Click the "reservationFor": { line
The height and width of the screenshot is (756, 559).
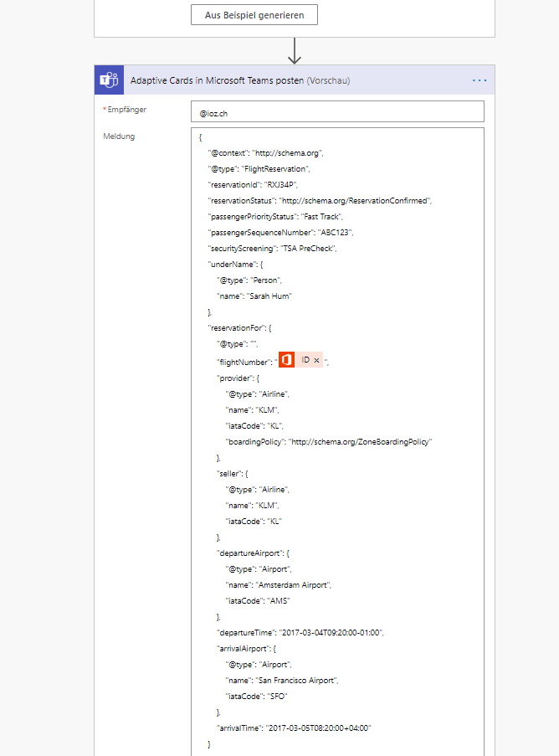pos(240,328)
